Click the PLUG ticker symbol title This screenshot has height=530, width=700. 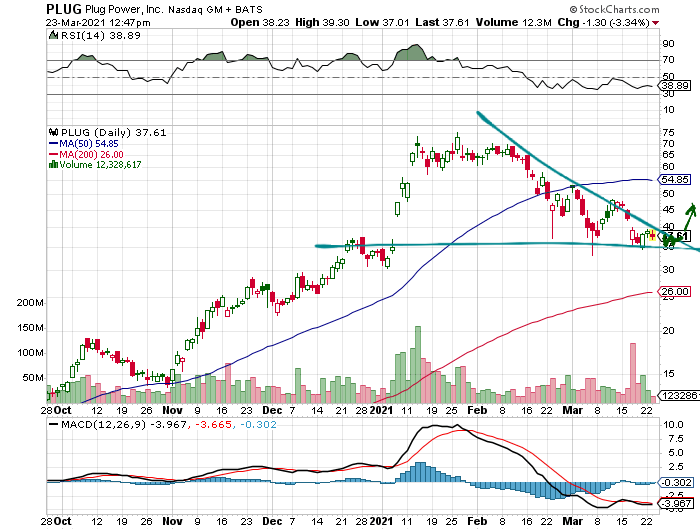coord(64,8)
